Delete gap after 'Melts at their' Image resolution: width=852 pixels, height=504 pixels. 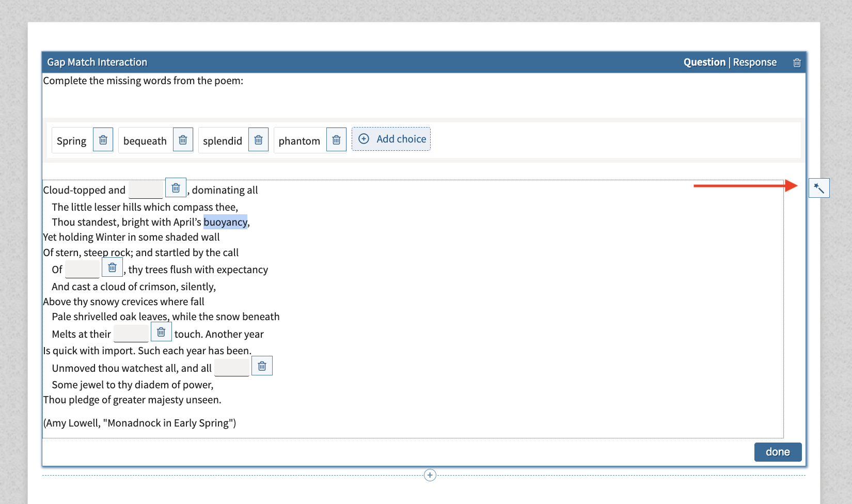(x=161, y=332)
